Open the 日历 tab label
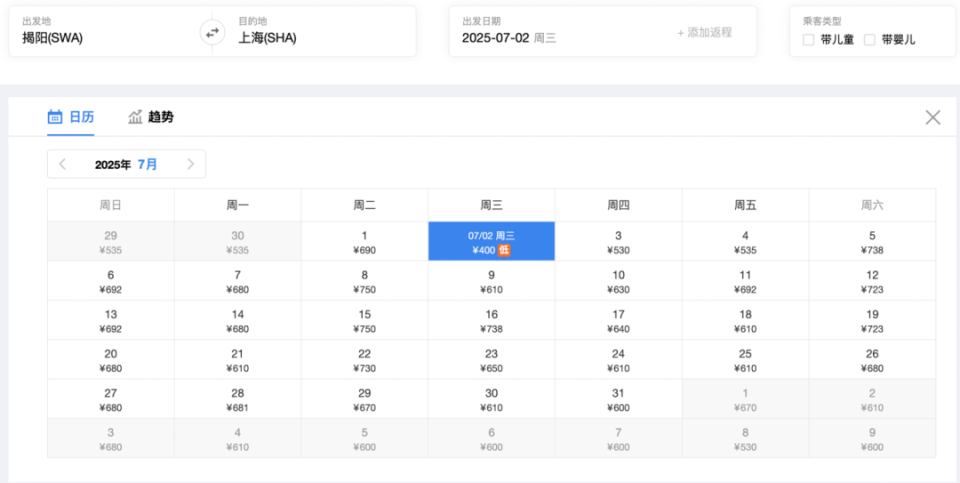The width and height of the screenshot is (960, 483). pyautogui.click(x=81, y=117)
